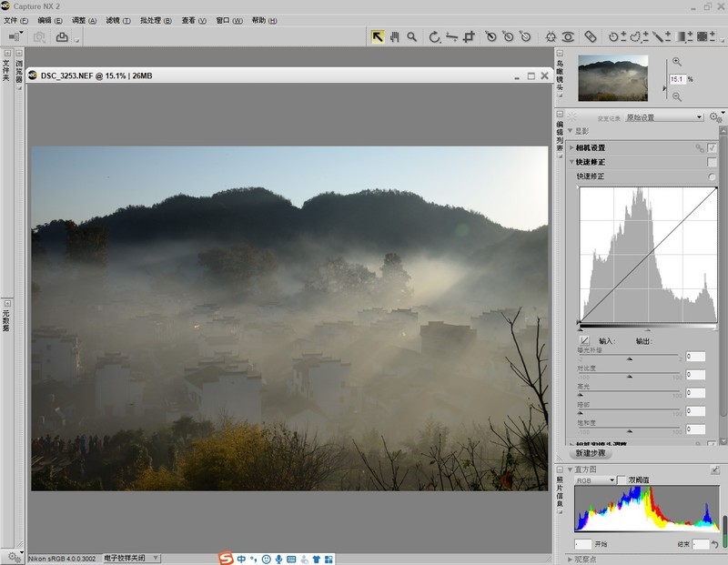Viewport: 728px width, 565px height.
Task: Click the curve anchor point button
Action: pos(584,340)
